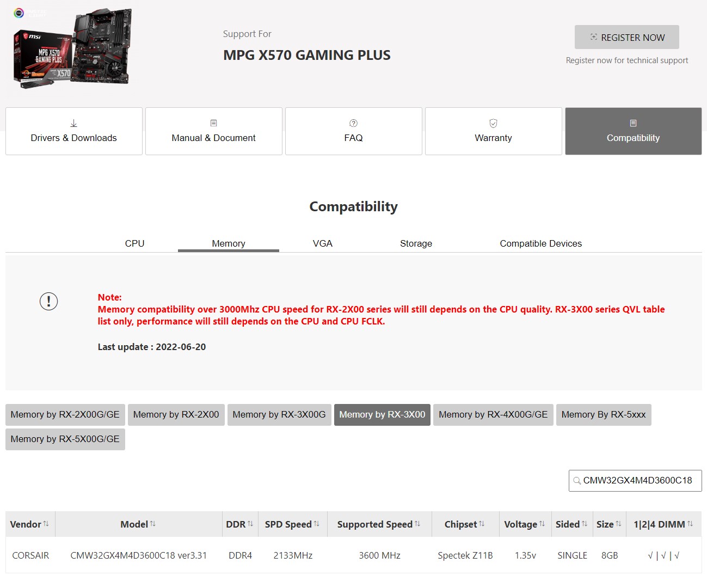Filter by Memory by RX-2X00G/GE
This screenshot has width=707, height=588.
tap(65, 415)
